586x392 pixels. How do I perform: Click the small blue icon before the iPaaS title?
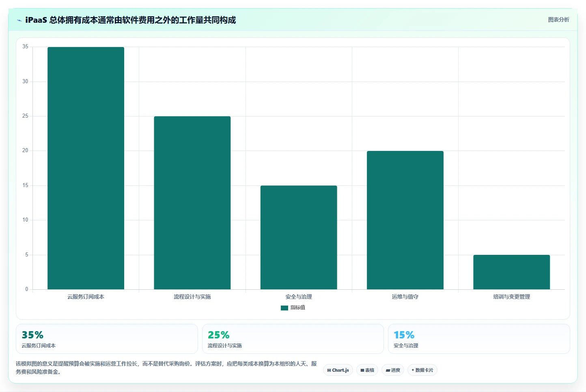[19, 20]
